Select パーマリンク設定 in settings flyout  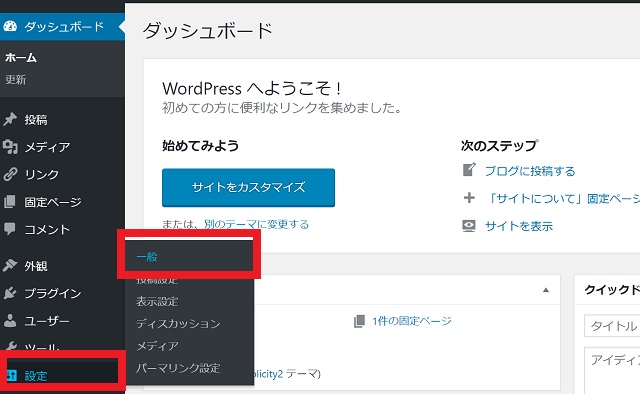(x=178, y=368)
